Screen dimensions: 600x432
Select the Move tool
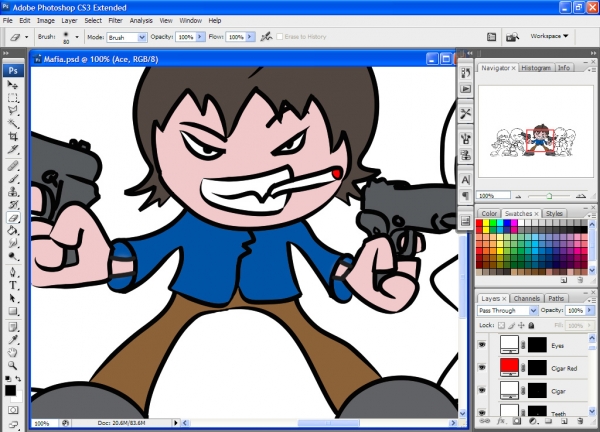[13, 85]
